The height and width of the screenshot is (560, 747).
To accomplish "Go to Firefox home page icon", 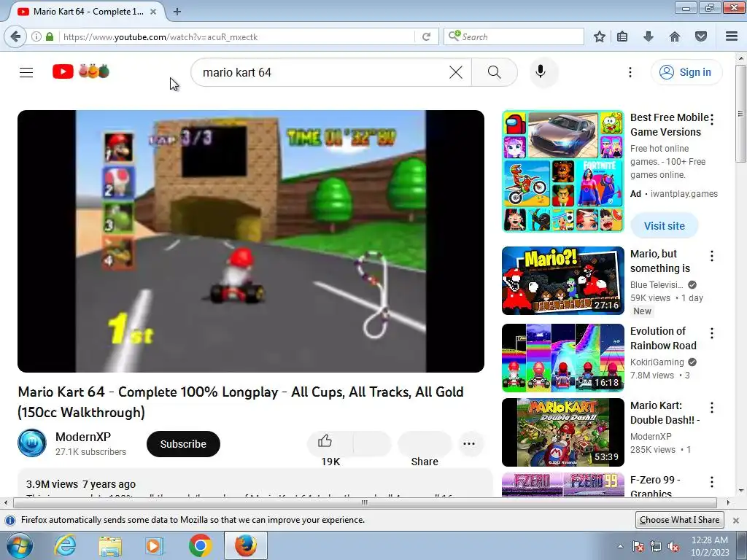I will (x=675, y=36).
